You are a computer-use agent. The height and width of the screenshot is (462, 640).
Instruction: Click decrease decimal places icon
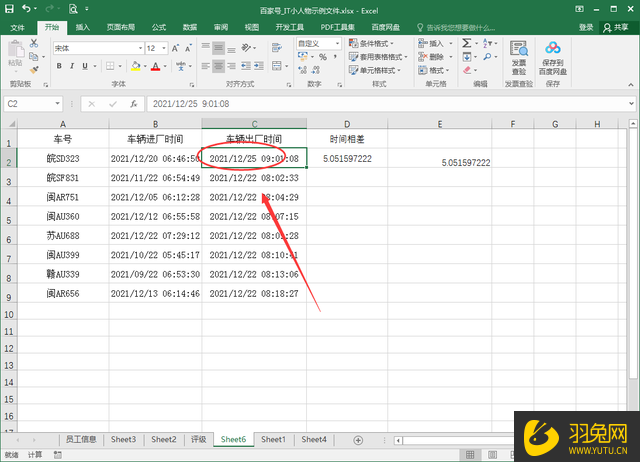click(x=316, y=70)
